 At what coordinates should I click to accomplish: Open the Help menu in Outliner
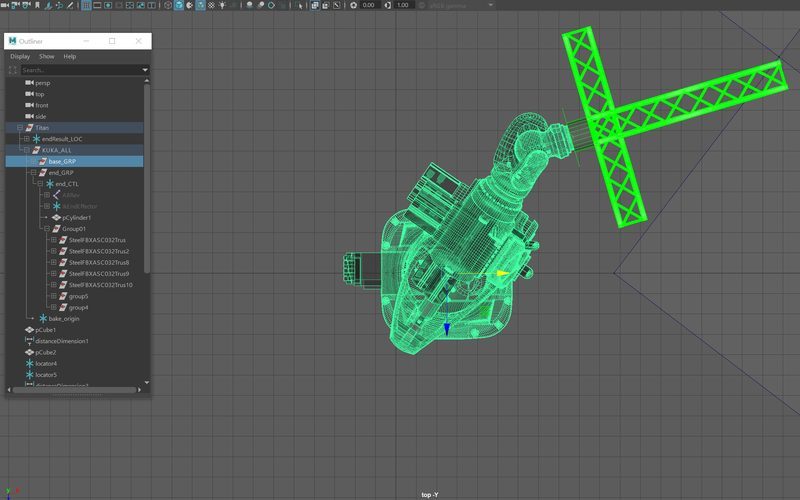(x=69, y=56)
